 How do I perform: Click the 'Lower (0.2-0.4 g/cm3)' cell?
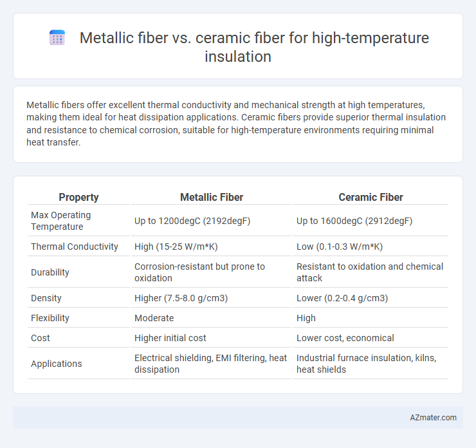[371, 298]
